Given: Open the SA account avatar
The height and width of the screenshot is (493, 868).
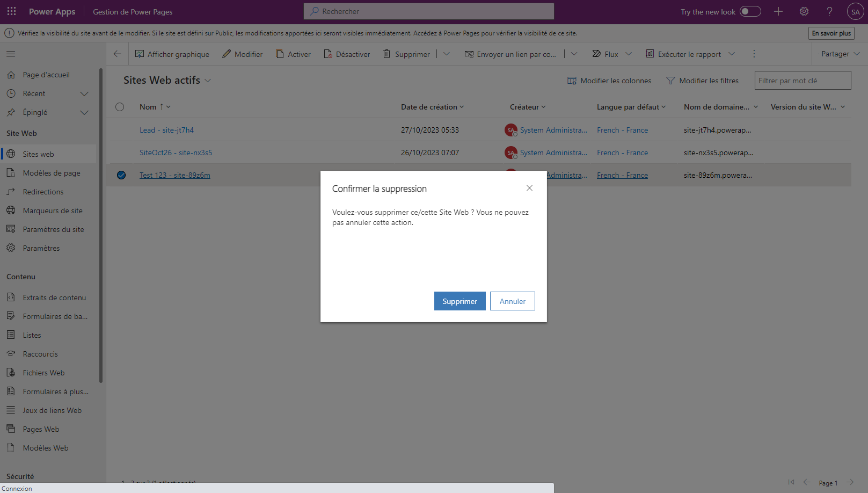Looking at the screenshot, I should 856,11.
